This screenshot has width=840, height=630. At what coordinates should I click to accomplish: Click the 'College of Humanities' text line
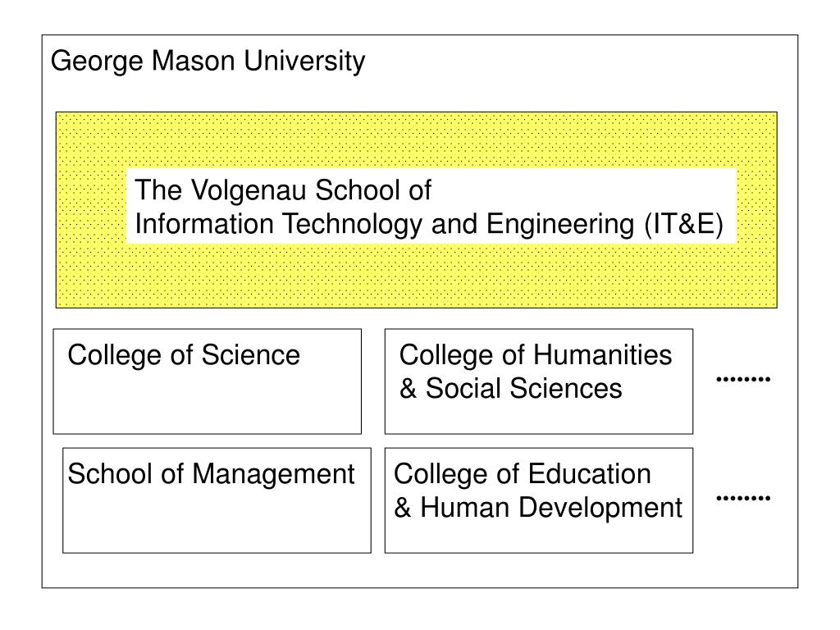coord(536,356)
